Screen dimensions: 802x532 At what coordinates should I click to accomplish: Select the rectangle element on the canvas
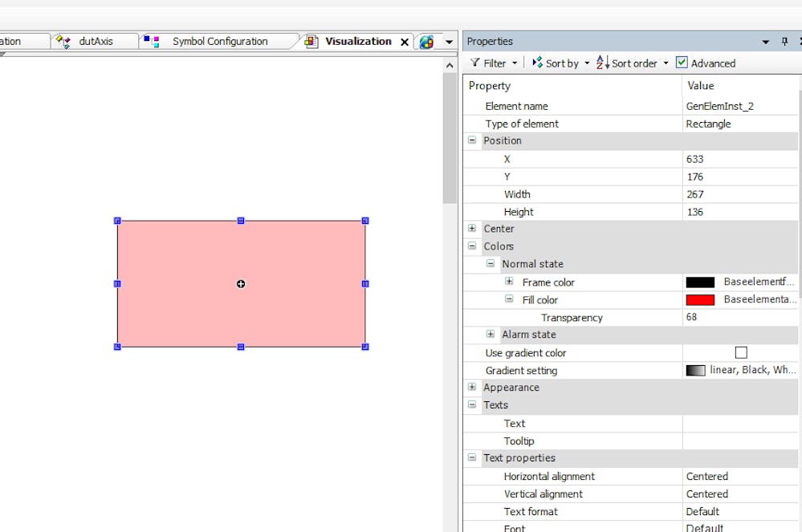coord(241,283)
